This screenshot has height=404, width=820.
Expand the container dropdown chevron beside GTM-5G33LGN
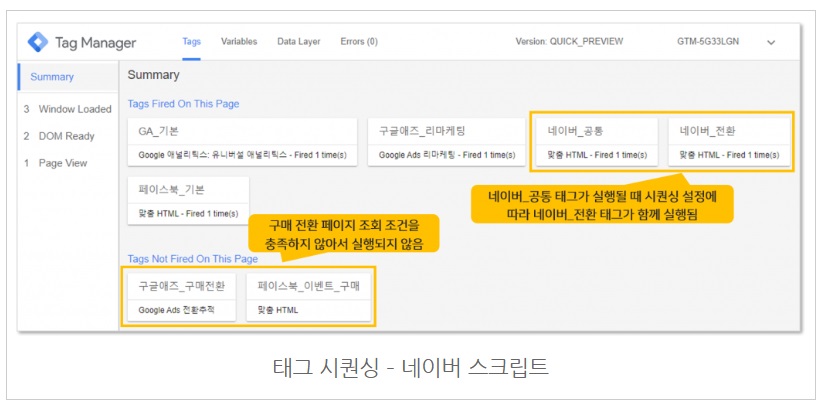(x=771, y=42)
